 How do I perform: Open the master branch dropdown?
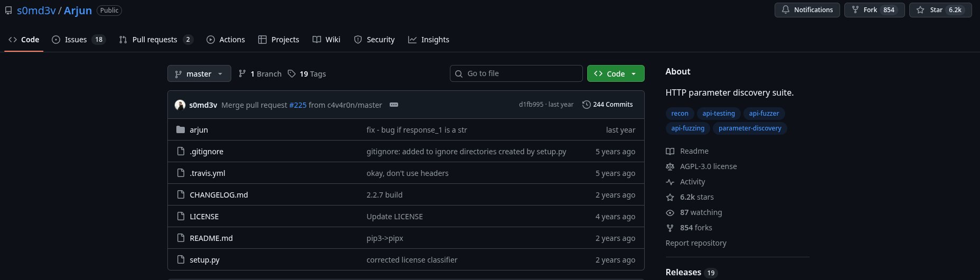pyautogui.click(x=199, y=74)
